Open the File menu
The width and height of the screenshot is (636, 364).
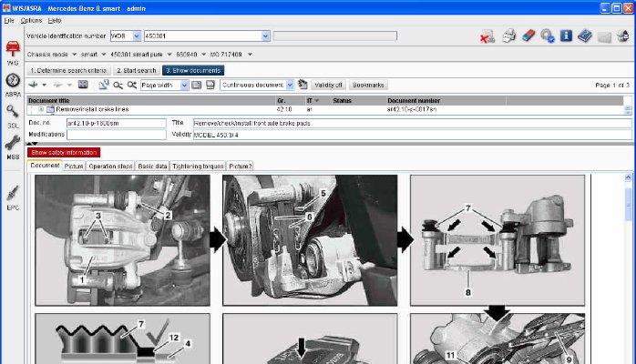[9, 20]
